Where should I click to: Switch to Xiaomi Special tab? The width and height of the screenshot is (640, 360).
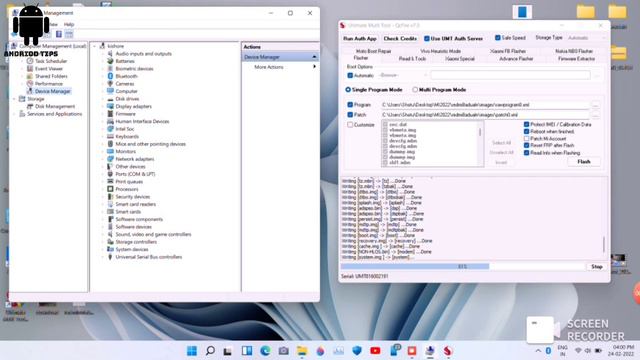460,59
